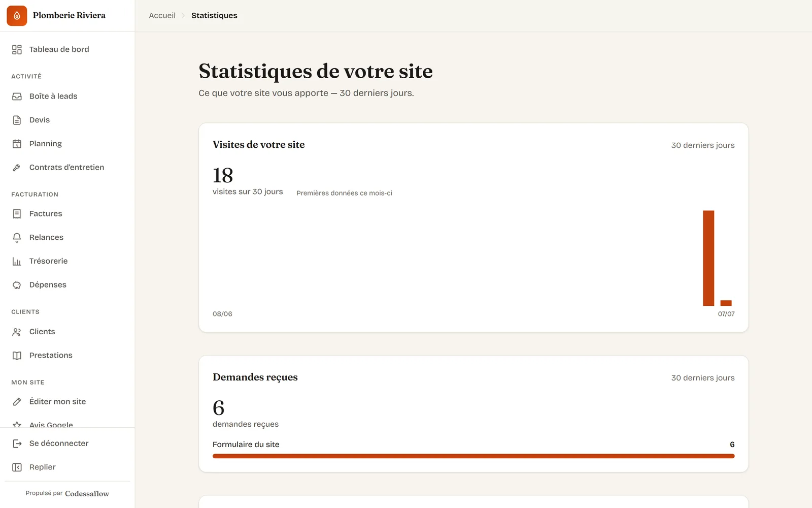Image resolution: width=812 pixels, height=508 pixels.
Task: Click Statistiques breadcrumb item
Action: pyautogui.click(x=214, y=16)
